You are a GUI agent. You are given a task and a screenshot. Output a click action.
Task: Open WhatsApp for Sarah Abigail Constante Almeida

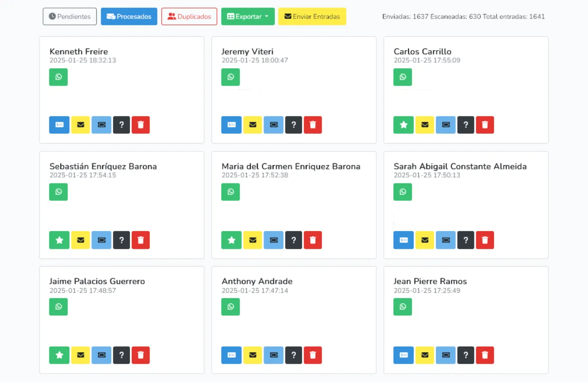point(403,192)
